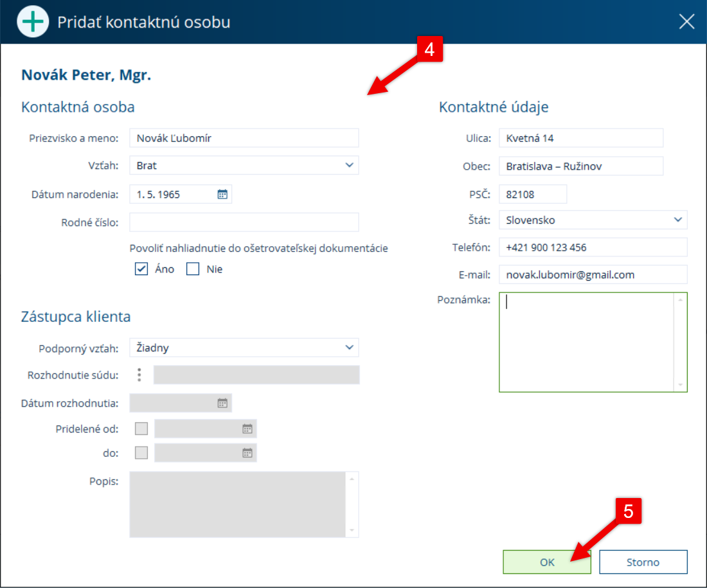Click the 'Zástupca klienta' section heading
Image resolution: width=707 pixels, height=588 pixels.
(x=76, y=317)
